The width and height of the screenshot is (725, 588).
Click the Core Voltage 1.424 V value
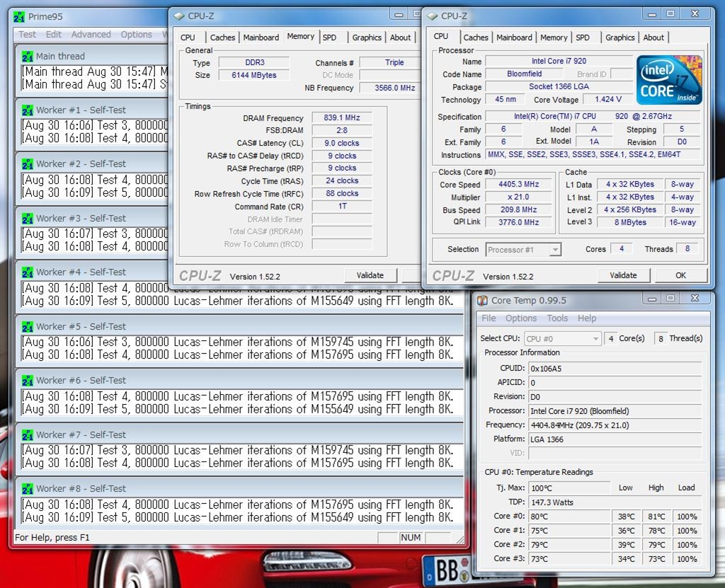(x=607, y=99)
